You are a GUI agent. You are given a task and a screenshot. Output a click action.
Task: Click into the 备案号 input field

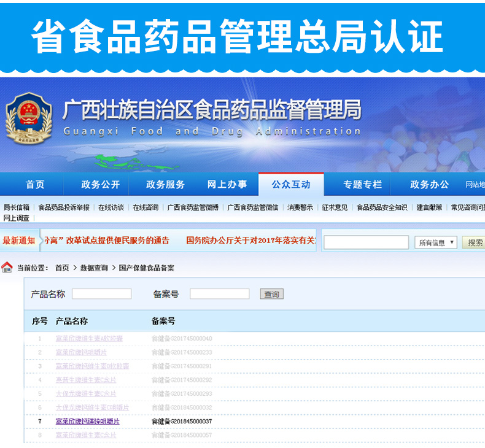click(x=219, y=294)
